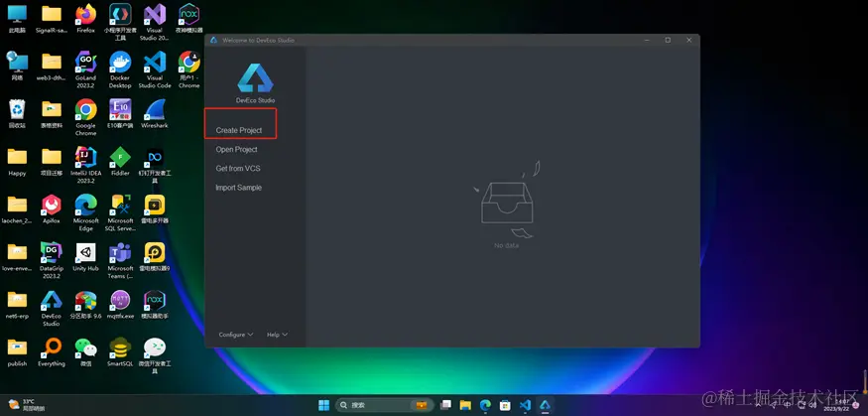Select the Microsoft SQL Server icon
This screenshot has height=416, width=868.
tap(120, 212)
